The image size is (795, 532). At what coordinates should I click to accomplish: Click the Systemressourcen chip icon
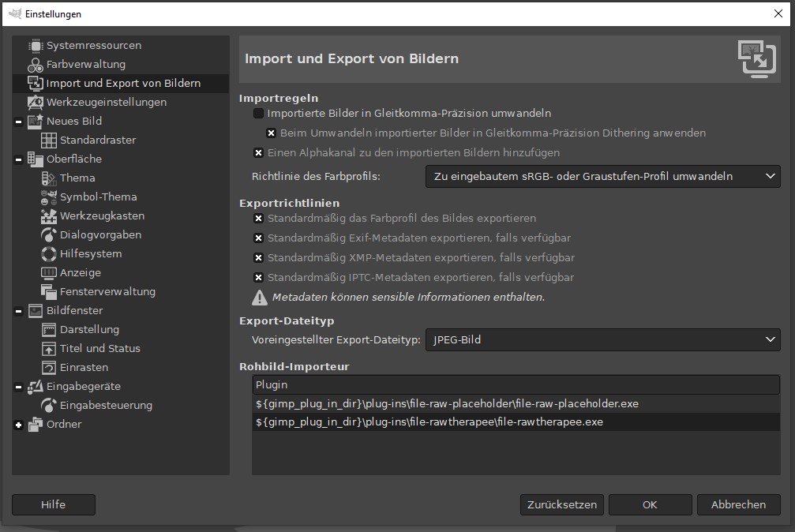[36, 46]
